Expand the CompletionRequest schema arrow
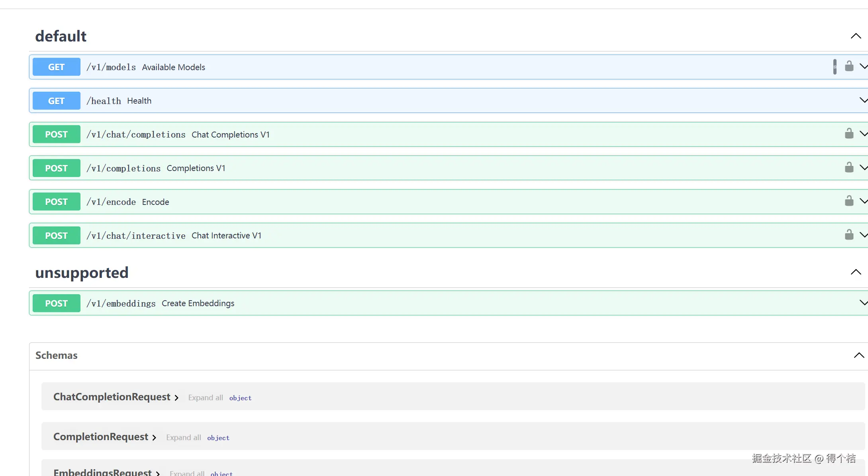The width and height of the screenshot is (868, 476). coord(154,438)
